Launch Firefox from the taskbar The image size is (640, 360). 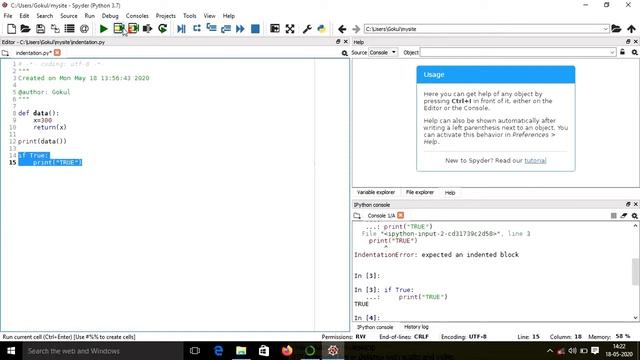pyautogui.click(x=287, y=351)
